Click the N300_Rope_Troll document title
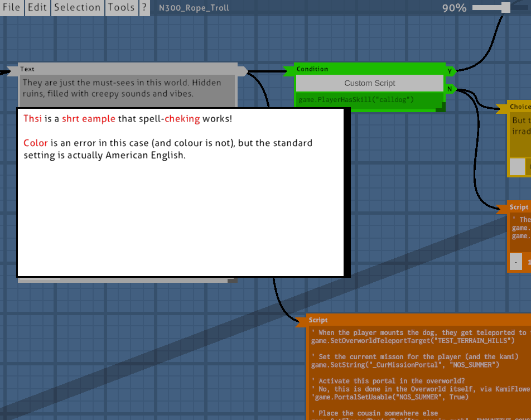This screenshot has height=420, width=531. [194, 8]
